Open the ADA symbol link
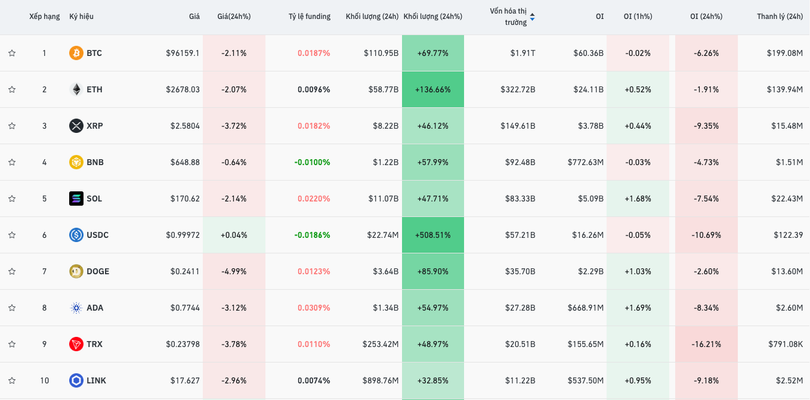 (94, 308)
